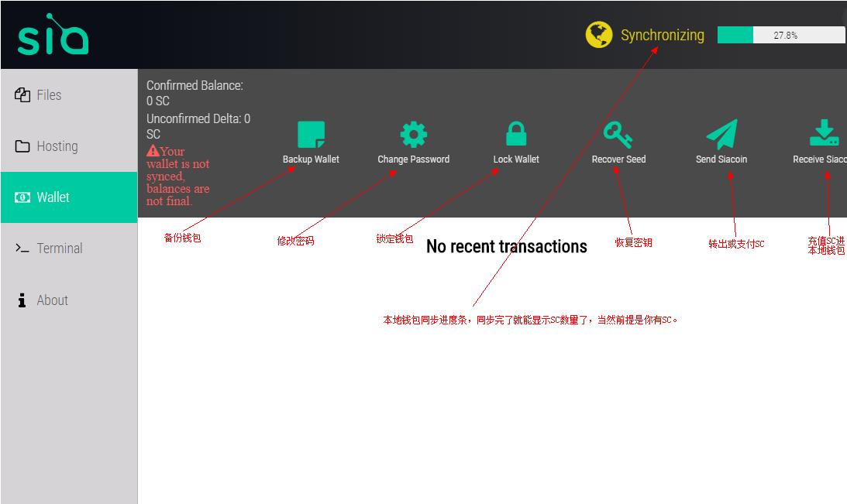Click the Synchronizing globe icon
847x504 pixels.
(597, 34)
